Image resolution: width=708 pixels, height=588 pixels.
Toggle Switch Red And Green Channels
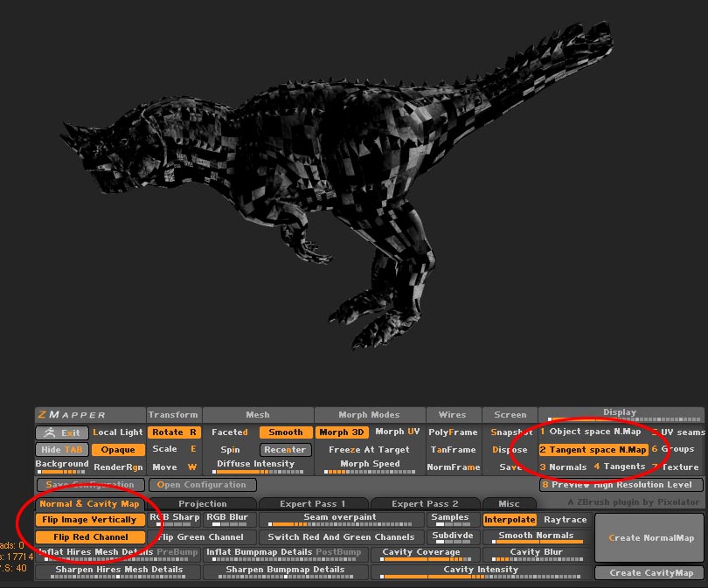341,537
